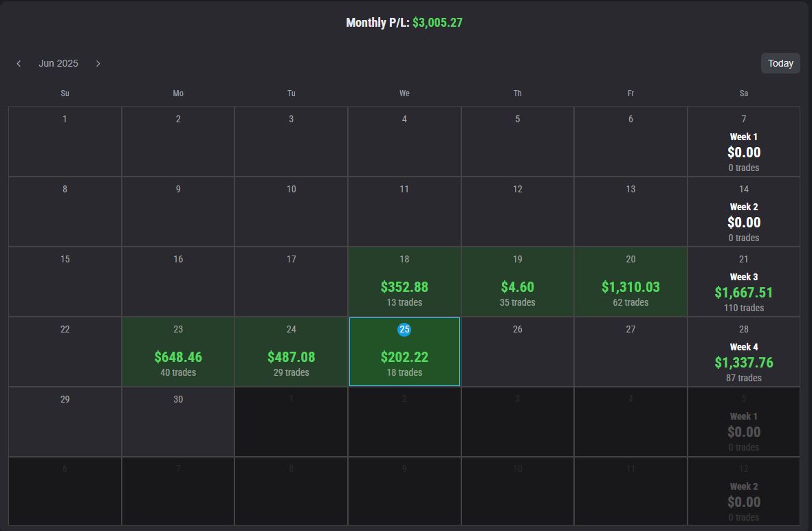View Week 1 summary on June 7
The image size is (812, 531).
click(x=743, y=152)
